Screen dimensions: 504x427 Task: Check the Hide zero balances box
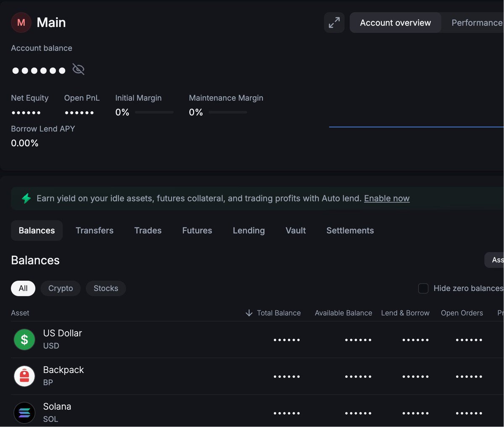click(423, 288)
